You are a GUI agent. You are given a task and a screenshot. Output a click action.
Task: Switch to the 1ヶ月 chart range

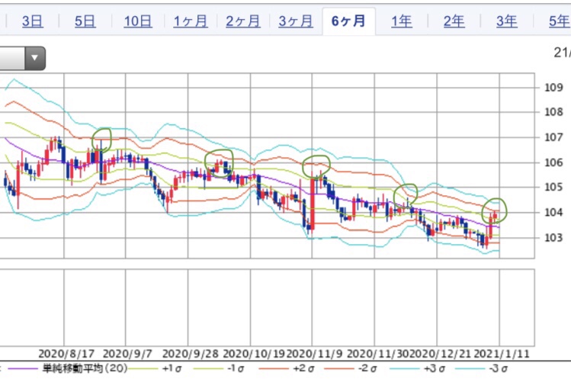(191, 21)
